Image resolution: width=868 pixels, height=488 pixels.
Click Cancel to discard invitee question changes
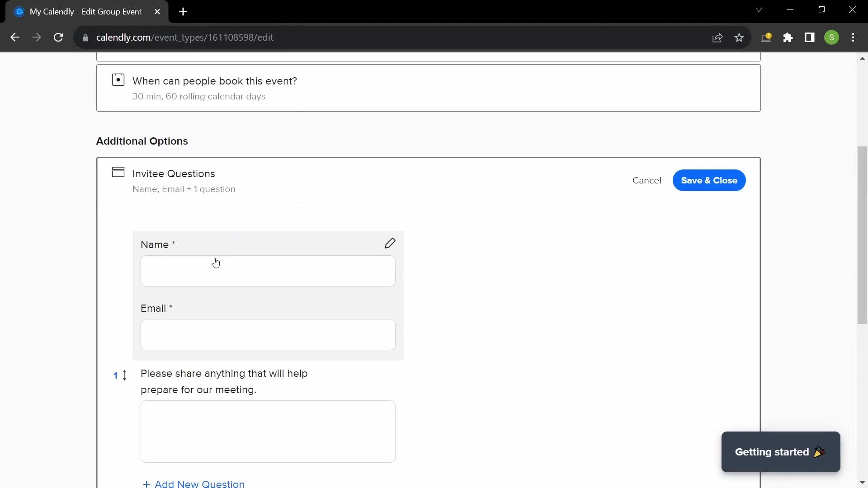tap(647, 180)
